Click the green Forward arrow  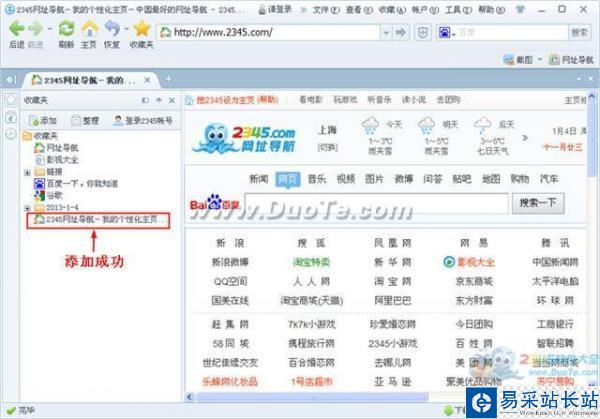click(x=36, y=29)
